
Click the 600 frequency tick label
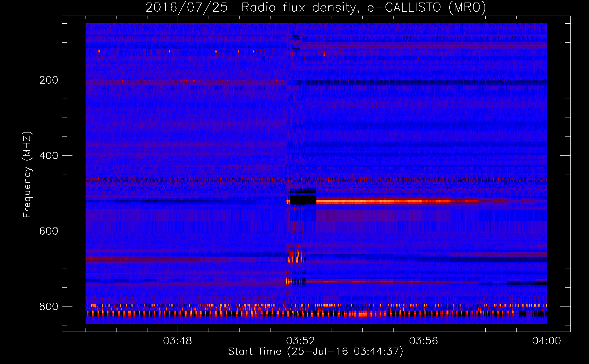(x=48, y=231)
